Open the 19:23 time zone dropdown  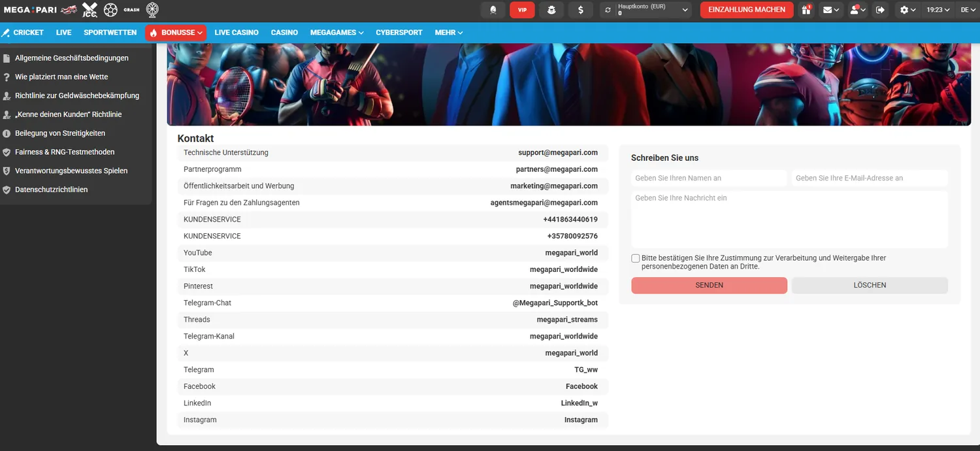pyautogui.click(x=938, y=10)
